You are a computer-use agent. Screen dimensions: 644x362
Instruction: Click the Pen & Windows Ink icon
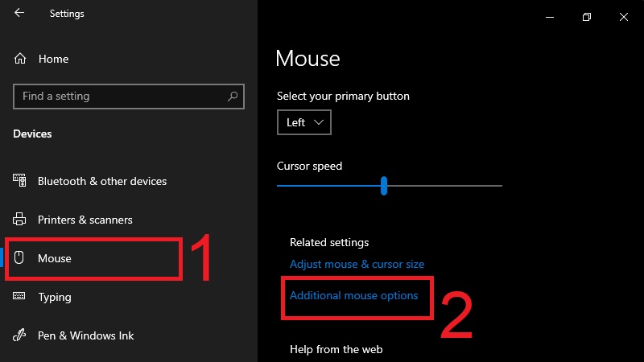pyautogui.click(x=21, y=335)
